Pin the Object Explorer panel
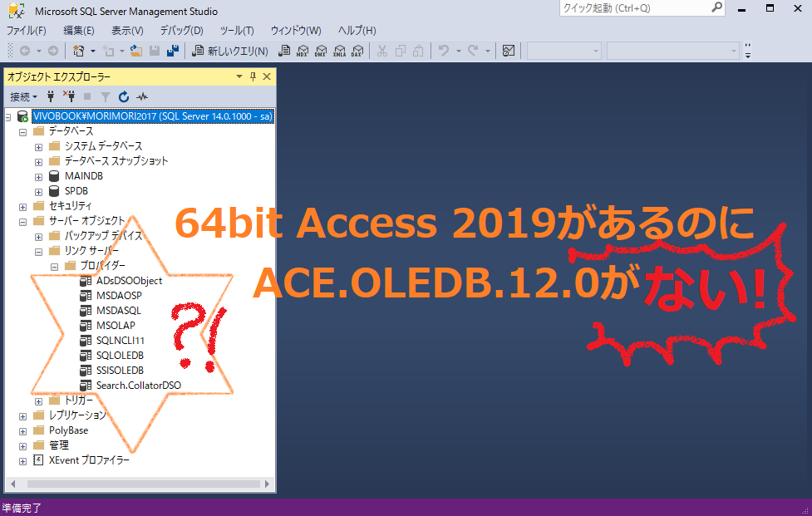The image size is (812, 516). pyautogui.click(x=253, y=76)
